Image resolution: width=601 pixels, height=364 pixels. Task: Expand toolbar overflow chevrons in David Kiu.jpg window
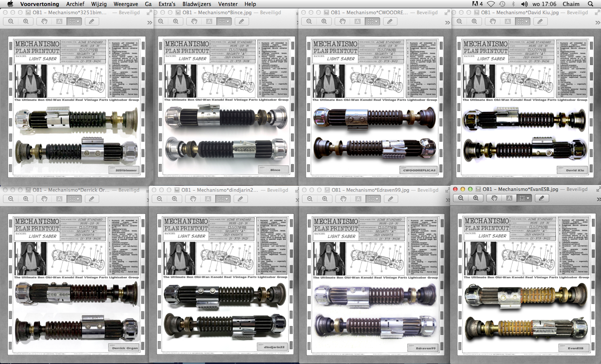pyautogui.click(x=597, y=23)
